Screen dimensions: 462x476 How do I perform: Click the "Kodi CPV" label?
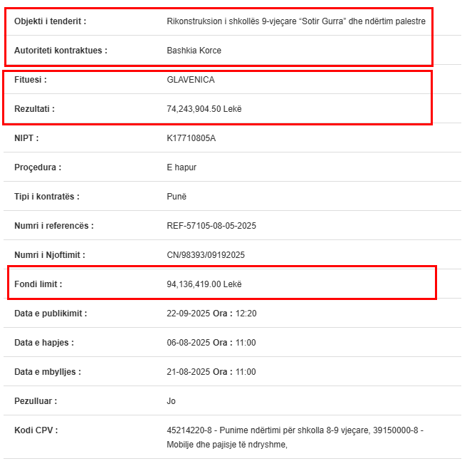click(36, 430)
